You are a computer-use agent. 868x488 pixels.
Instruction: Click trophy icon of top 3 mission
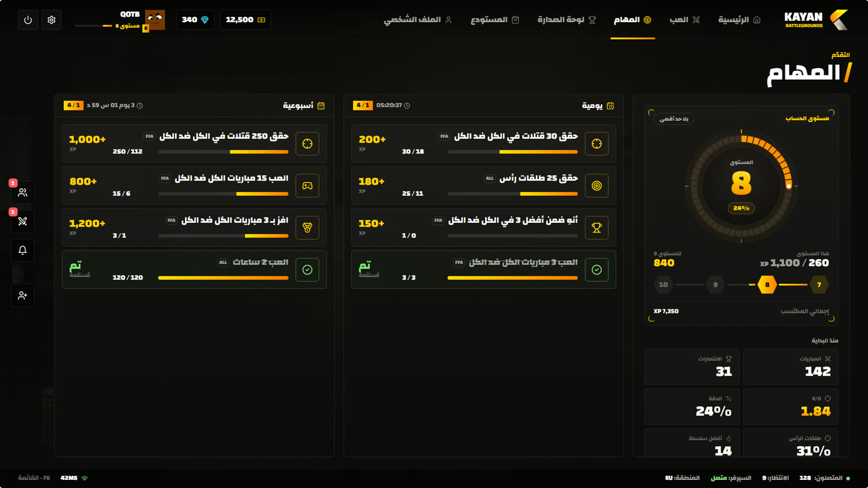[597, 228]
